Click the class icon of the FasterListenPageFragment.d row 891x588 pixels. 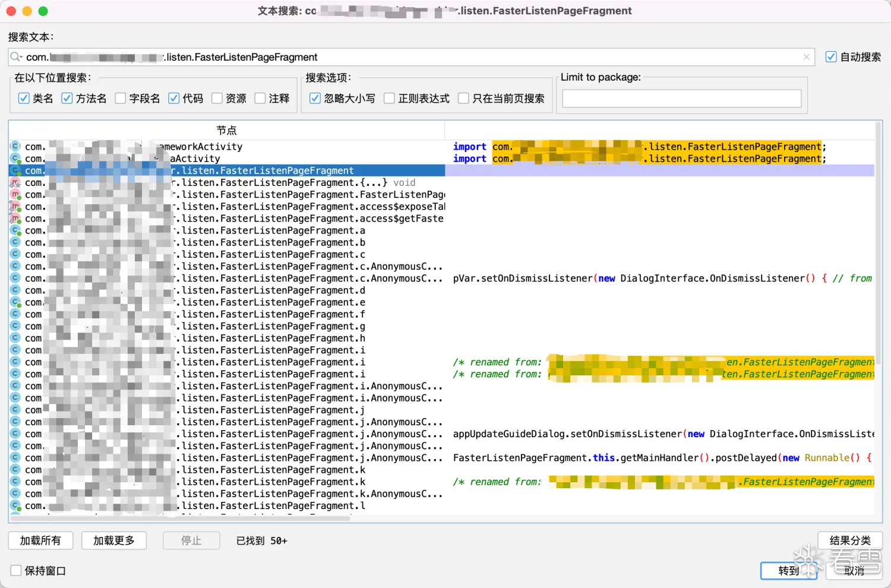[x=15, y=290]
